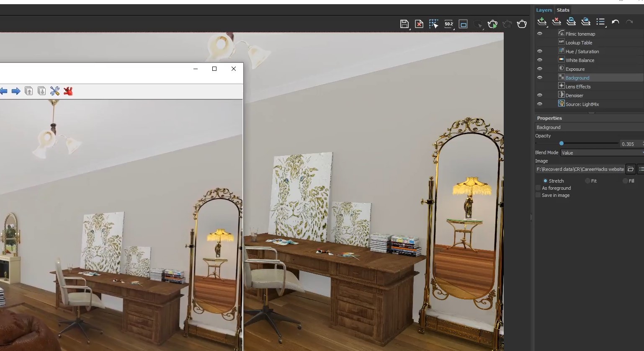The height and width of the screenshot is (351, 644).
Task: Expand the layer list options menu
Action: [601, 22]
